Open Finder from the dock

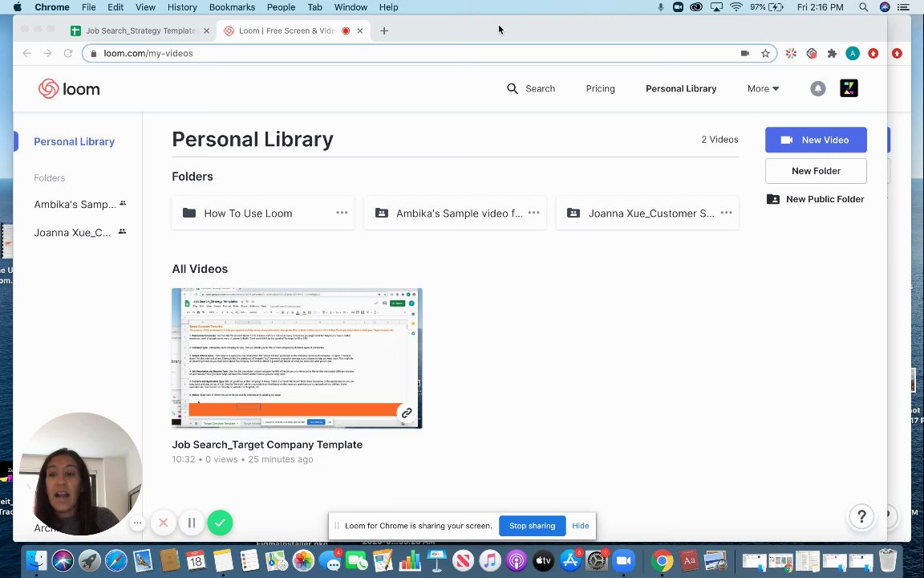(x=36, y=560)
